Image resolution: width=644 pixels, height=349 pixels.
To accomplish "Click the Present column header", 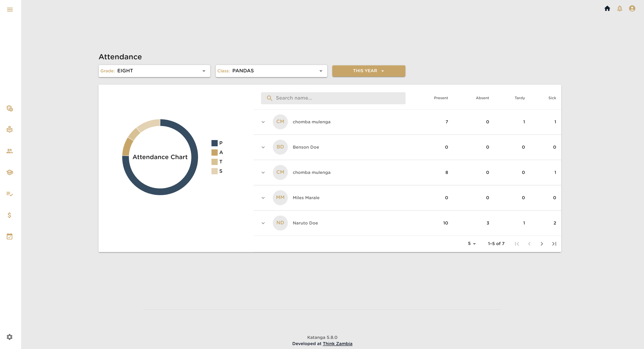I will [x=441, y=98].
